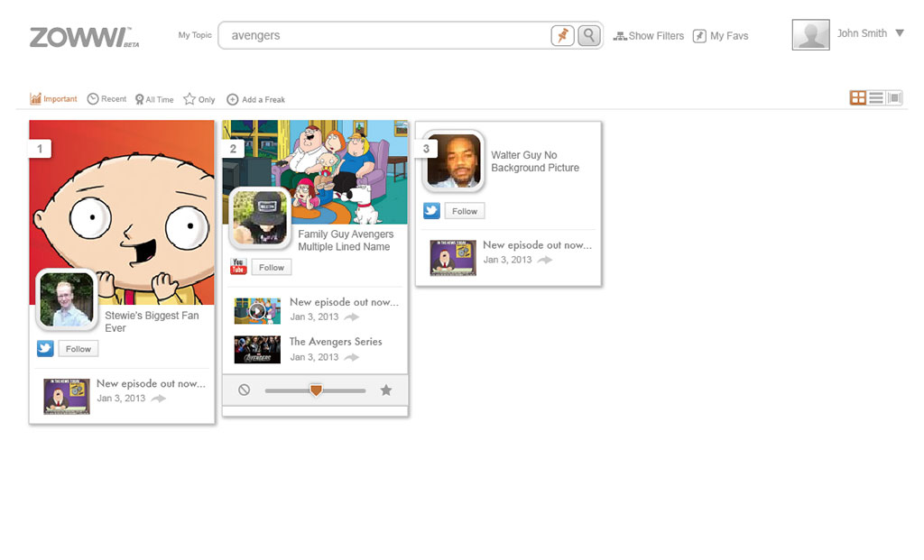The image size is (924, 560).
Task: Click the star icon on card 2 slider
Action: [x=386, y=390]
